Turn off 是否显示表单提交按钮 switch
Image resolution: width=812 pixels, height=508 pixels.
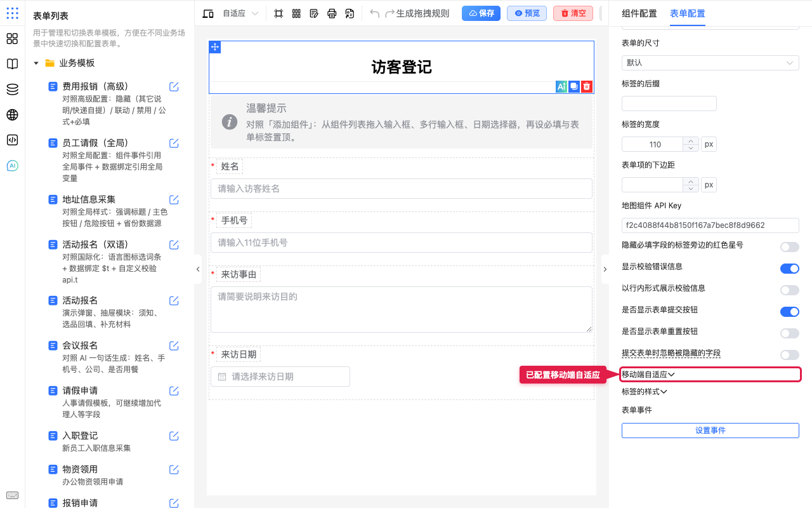click(x=789, y=312)
